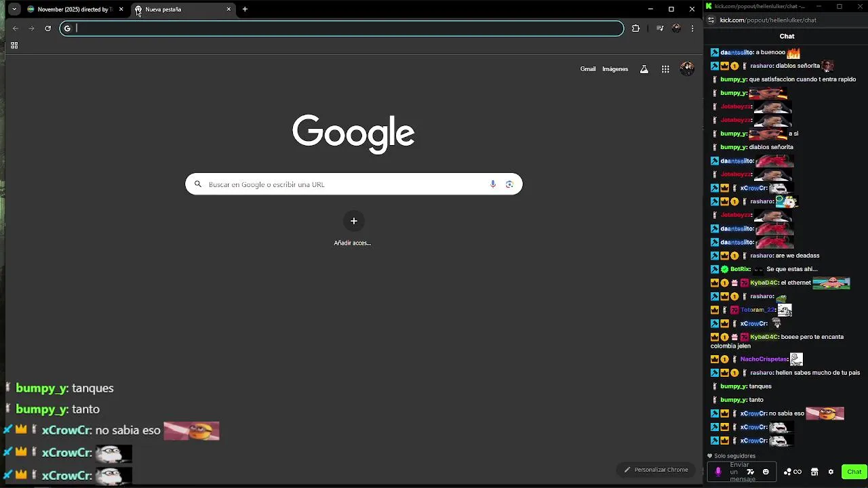Reload the page in Chrome
The width and height of the screenshot is (868, 488).
point(47,28)
